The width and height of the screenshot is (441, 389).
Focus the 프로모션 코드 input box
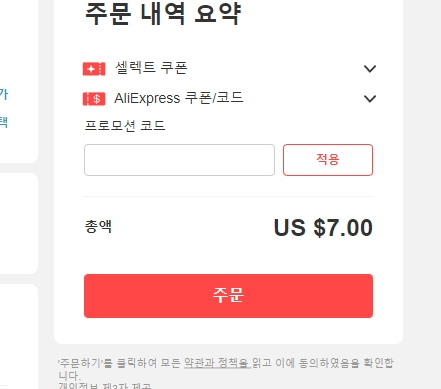179,160
